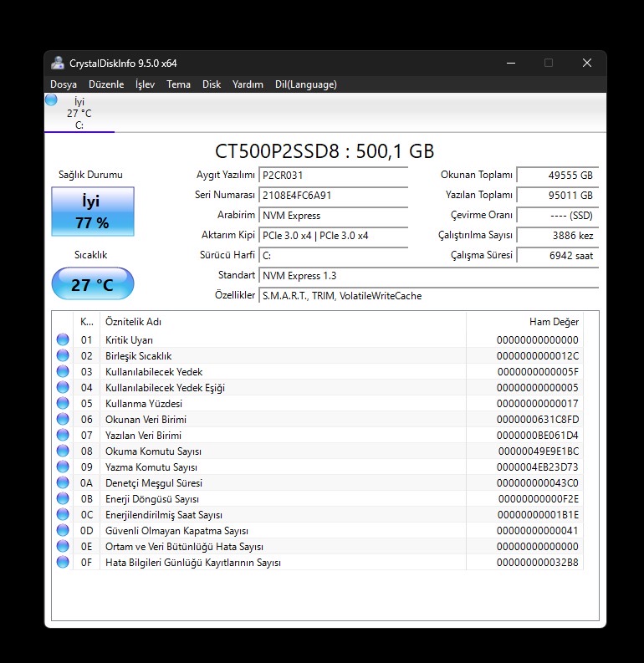
Task: Click the Arabirim field NVM Express
Action: [333, 216]
